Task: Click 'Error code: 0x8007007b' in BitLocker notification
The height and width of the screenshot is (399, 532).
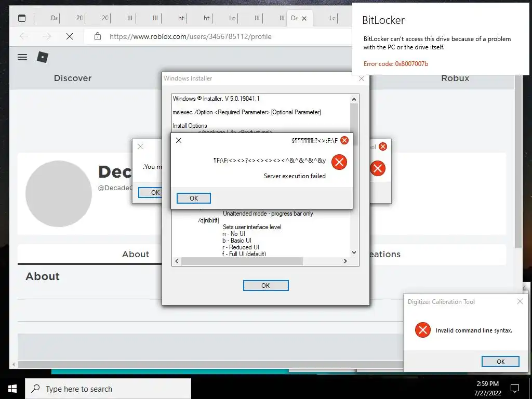Action: pyautogui.click(x=396, y=64)
